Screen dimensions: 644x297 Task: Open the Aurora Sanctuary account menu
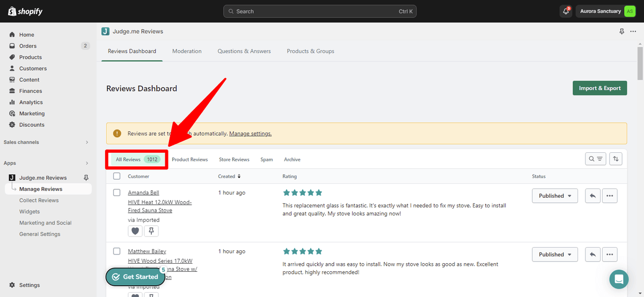click(x=606, y=11)
